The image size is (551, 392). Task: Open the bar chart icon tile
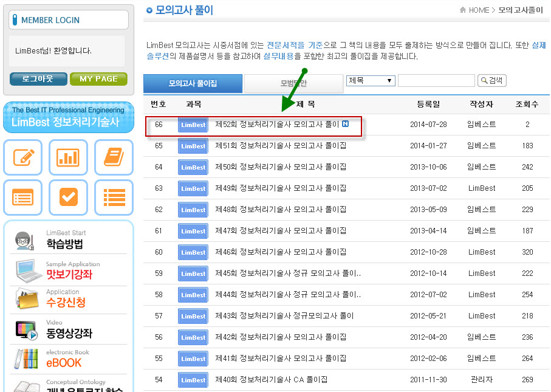pyautogui.click(x=68, y=157)
